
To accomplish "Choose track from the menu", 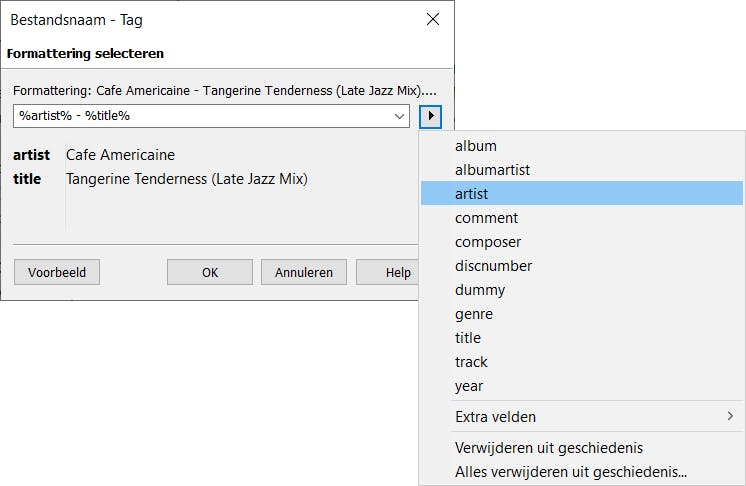I will 471,362.
